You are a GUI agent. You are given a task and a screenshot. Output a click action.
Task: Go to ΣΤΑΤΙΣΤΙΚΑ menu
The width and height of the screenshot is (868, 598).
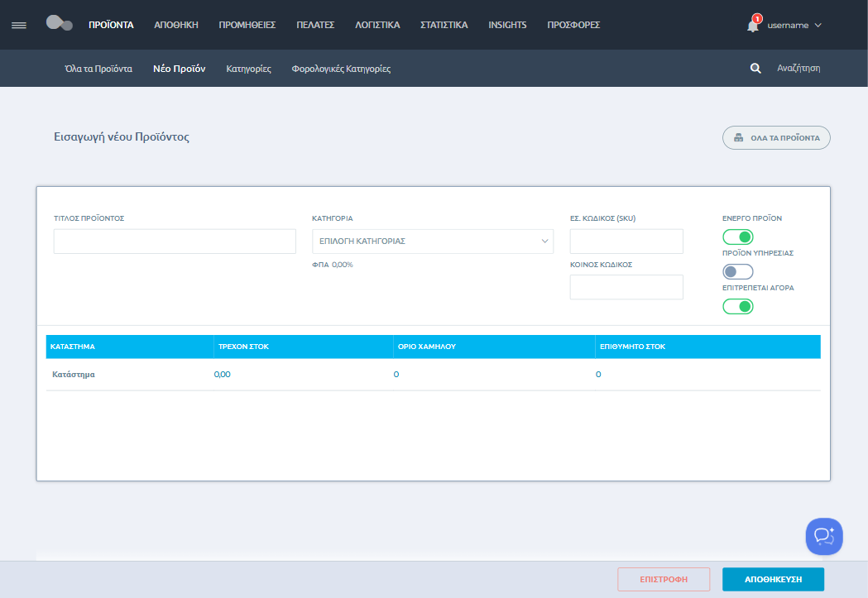pos(444,25)
